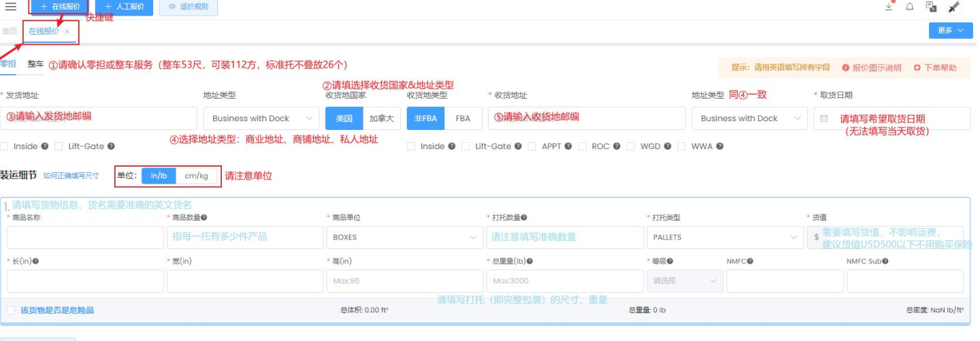
Task: Click the language translation icon
Action: pos(931,7)
